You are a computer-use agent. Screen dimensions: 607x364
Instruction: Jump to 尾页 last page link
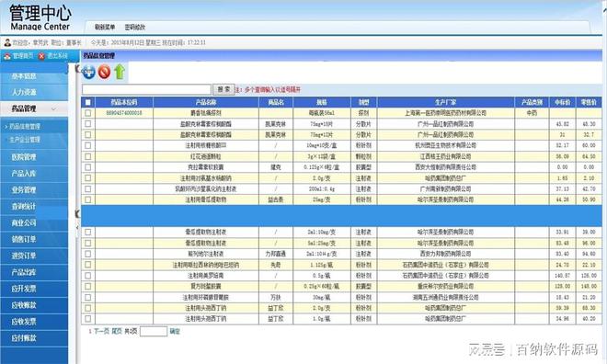(117, 331)
